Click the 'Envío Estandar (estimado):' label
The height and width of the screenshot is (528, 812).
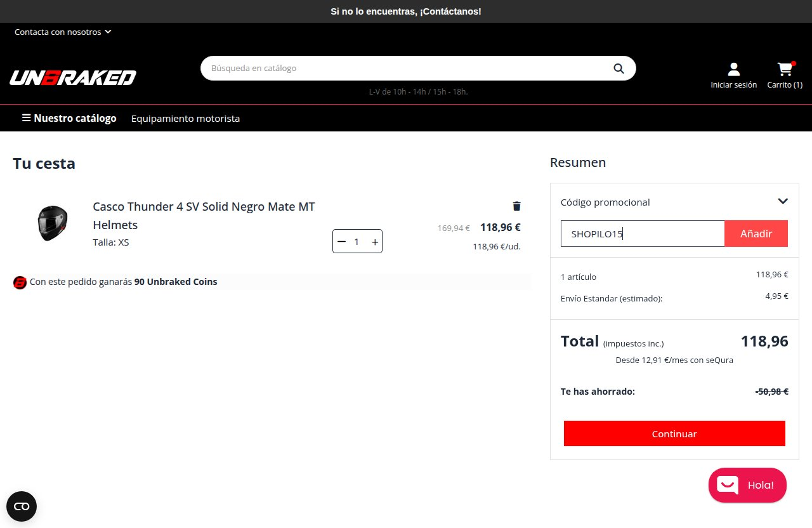click(612, 298)
